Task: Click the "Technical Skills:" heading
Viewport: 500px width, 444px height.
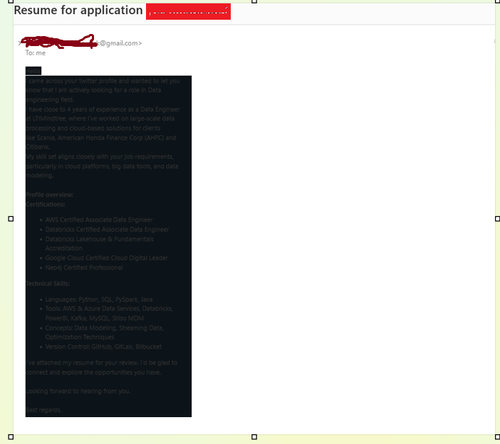Action: (48, 284)
